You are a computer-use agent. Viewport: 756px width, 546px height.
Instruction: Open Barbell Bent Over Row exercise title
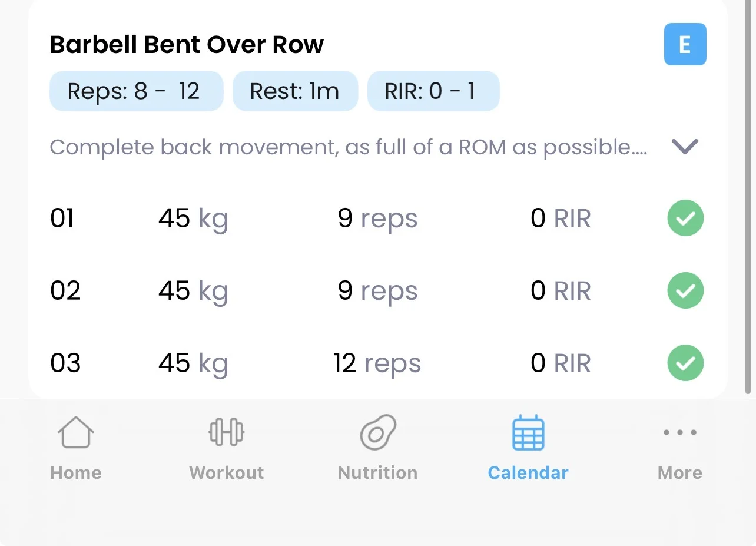[187, 45]
